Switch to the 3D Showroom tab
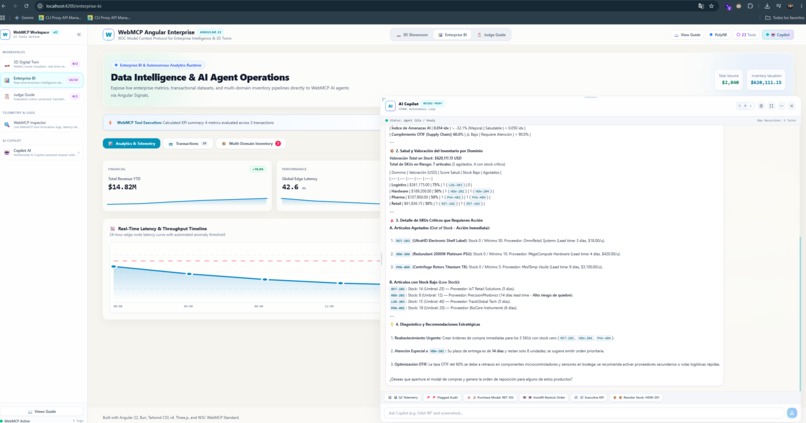806x423 pixels. point(412,35)
